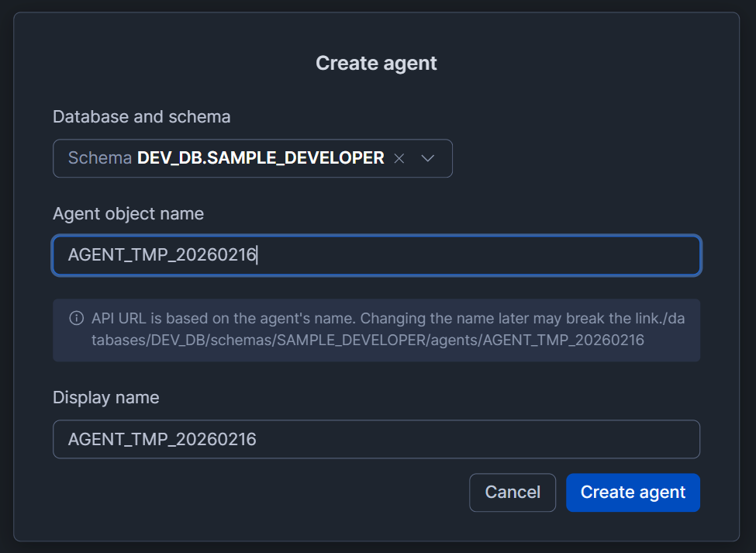Click the "Changing the name later" warning text
The height and width of the screenshot is (553, 756).
[434, 318]
